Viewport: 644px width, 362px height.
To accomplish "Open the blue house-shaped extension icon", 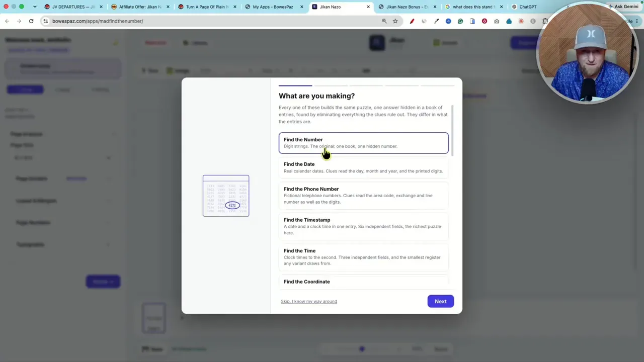I will click(x=509, y=21).
